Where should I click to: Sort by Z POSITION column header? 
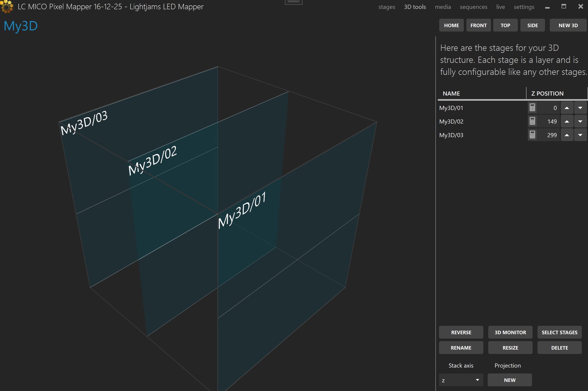pyautogui.click(x=557, y=94)
